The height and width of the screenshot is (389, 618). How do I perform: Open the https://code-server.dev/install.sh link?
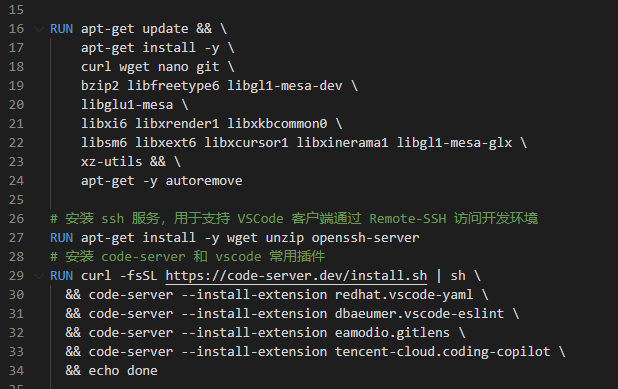pyautogui.click(x=296, y=275)
